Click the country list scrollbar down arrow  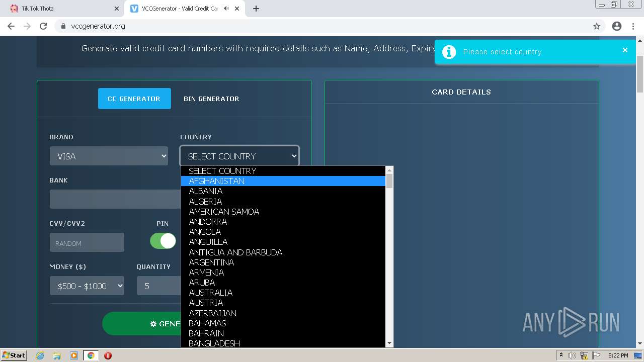tap(389, 343)
